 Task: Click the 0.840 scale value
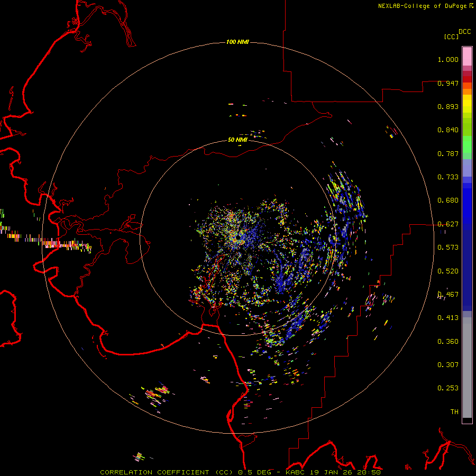[x=448, y=130]
